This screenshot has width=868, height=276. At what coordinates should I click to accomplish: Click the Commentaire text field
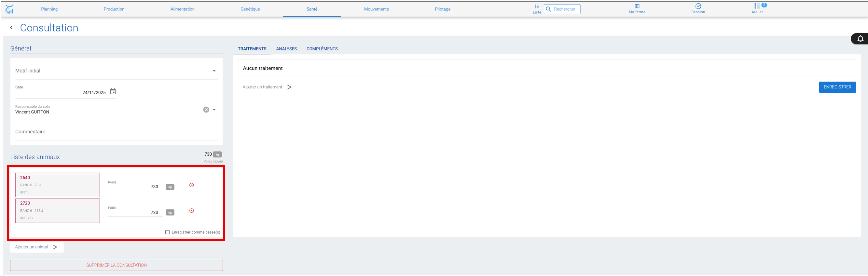click(x=116, y=132)
